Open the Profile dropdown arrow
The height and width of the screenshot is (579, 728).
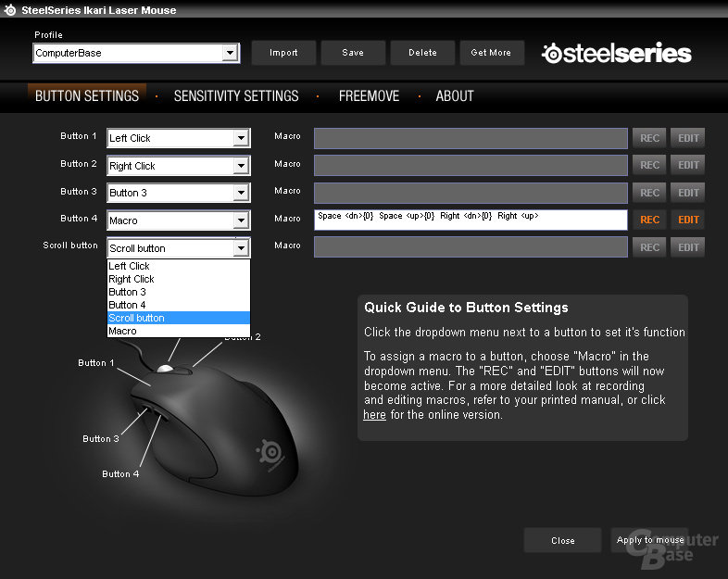[230, 53]
